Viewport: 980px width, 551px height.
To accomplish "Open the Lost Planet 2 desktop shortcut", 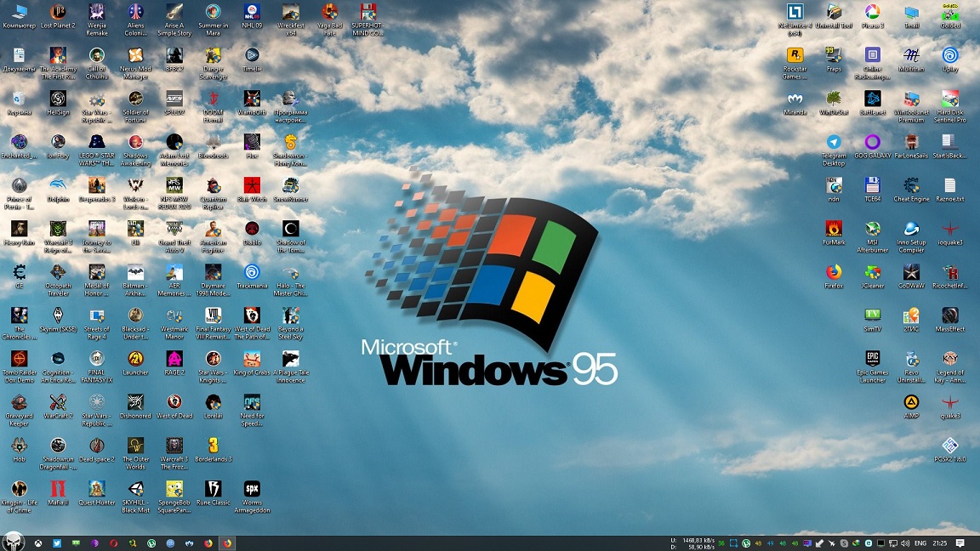I will 58,16.
